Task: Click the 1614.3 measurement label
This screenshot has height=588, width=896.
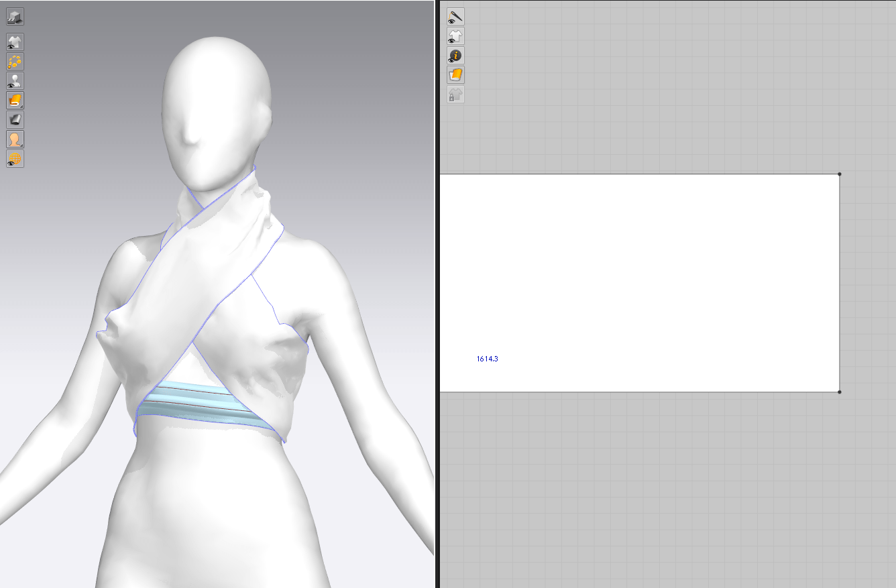Action: click(x=488, y=359)
